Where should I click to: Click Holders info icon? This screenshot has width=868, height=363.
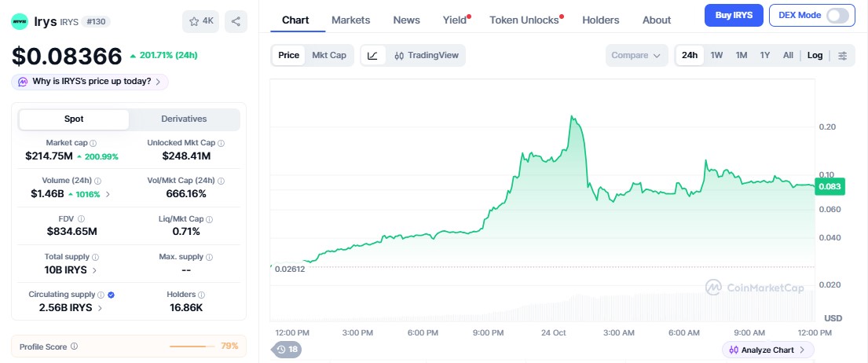(202, 295)
